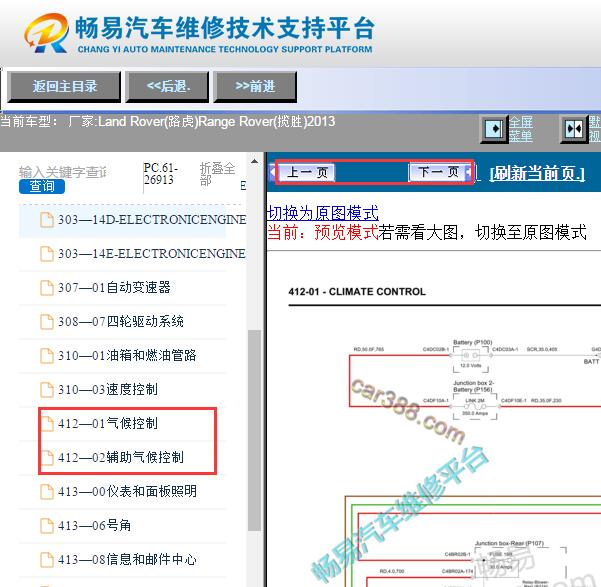601x587 pixels.
Task: Open 303—14D-ELECTRONICENGINE tree item
Action: 152,220
